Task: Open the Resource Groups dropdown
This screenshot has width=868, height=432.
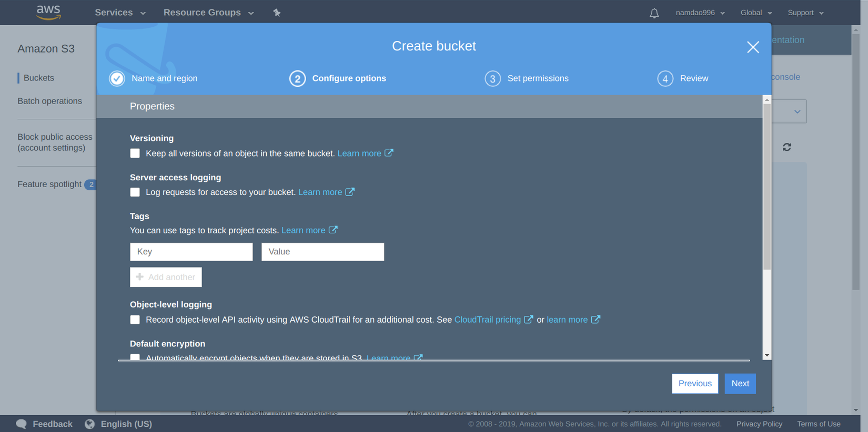Action: pos(209,13)
